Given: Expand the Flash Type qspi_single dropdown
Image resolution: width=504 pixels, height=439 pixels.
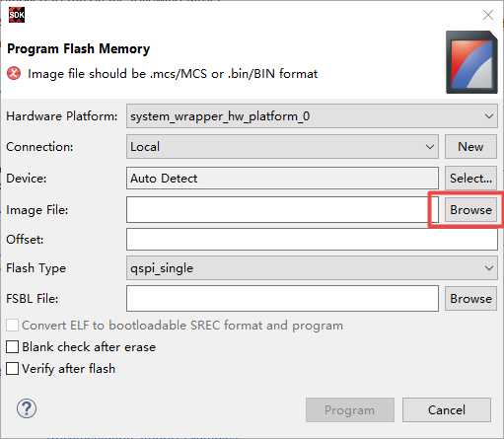Looking at the screenshot, I should pyautogui.click(x=312, y=268).
